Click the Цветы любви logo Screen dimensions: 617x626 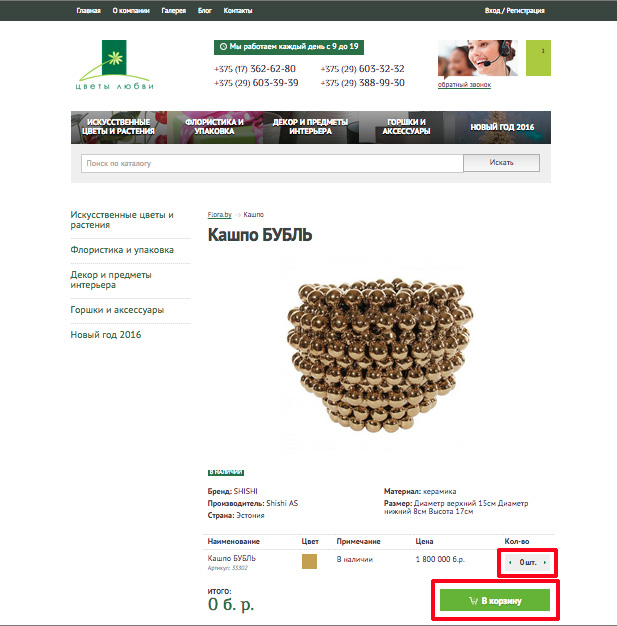(115, 65)
